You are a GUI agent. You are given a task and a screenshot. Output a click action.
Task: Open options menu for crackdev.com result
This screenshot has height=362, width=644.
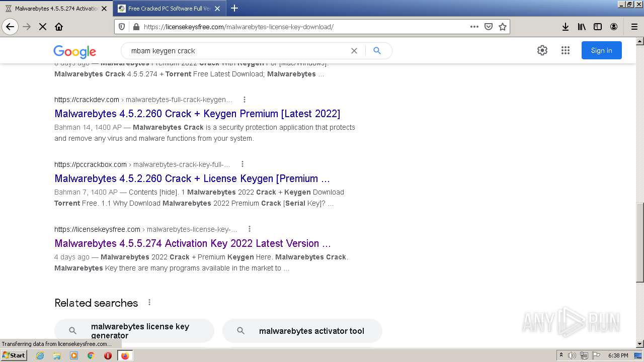[x=245, y=100]
